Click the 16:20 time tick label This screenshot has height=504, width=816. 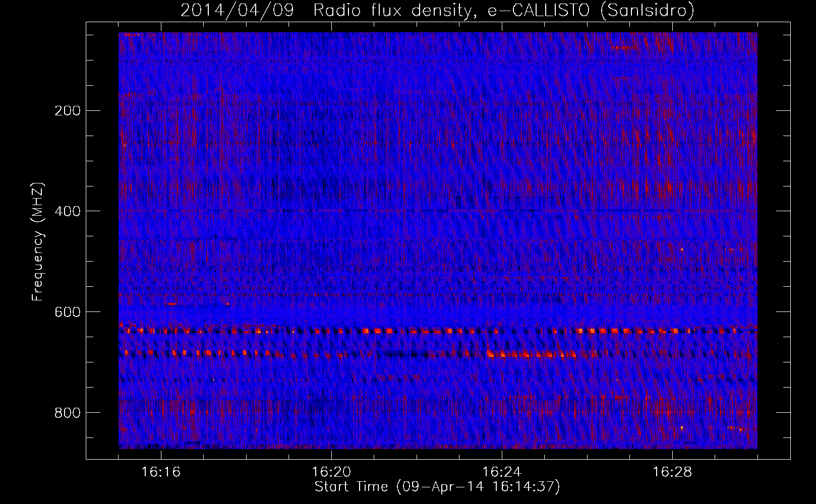click(x=331, y=472)
